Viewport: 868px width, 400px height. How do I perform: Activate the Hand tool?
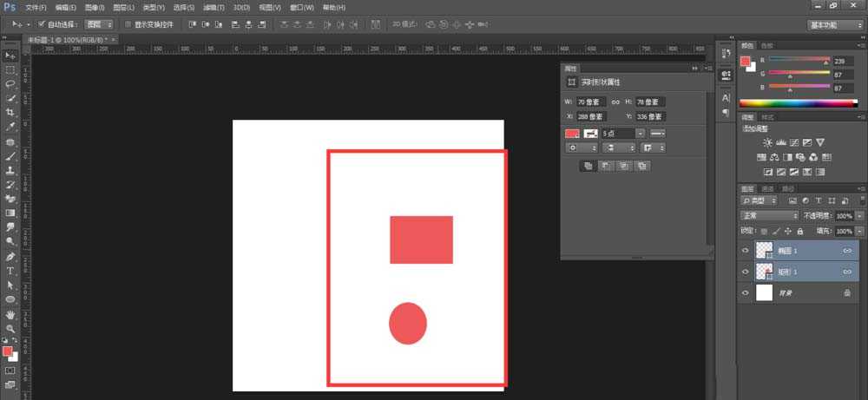pyautogui.click(x=10, y=314)
